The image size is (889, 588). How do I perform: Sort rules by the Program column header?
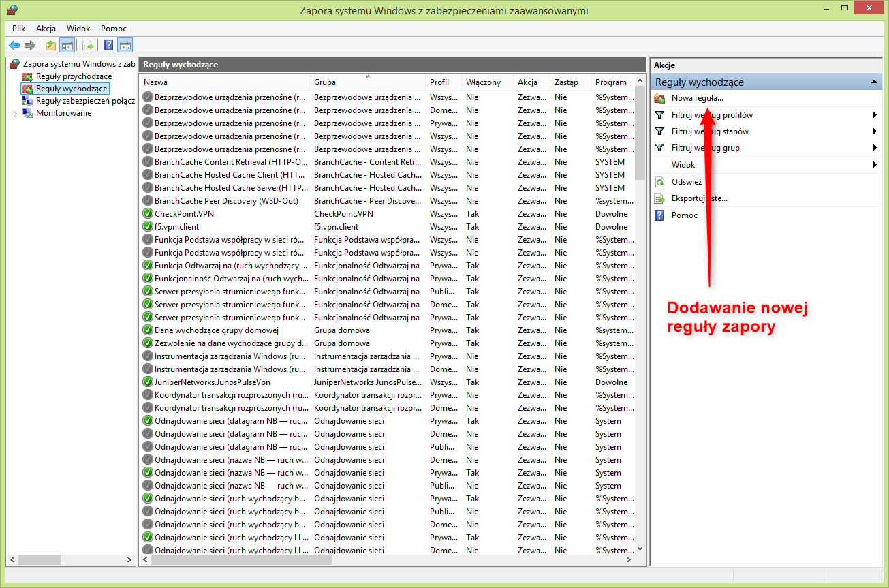tap(612, 82)
